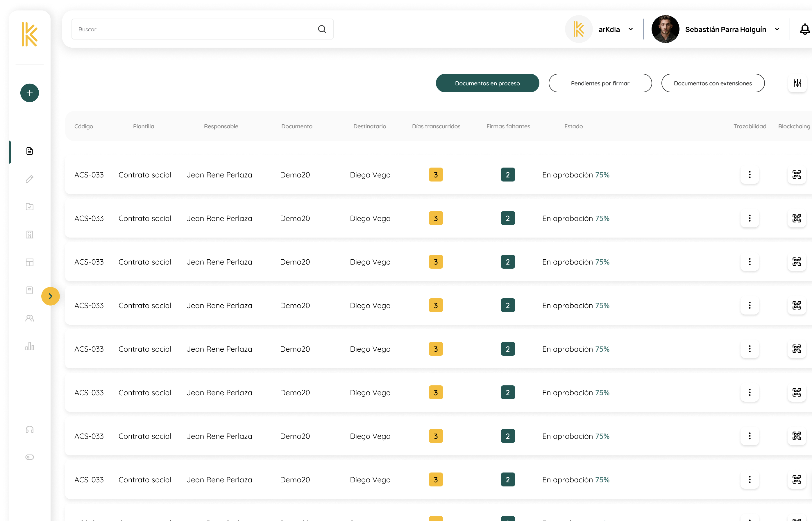This screenshot has width=812, height=521.
Task: Click the toggle switch icon at sidebar bottom
Action: click(29, 457)
